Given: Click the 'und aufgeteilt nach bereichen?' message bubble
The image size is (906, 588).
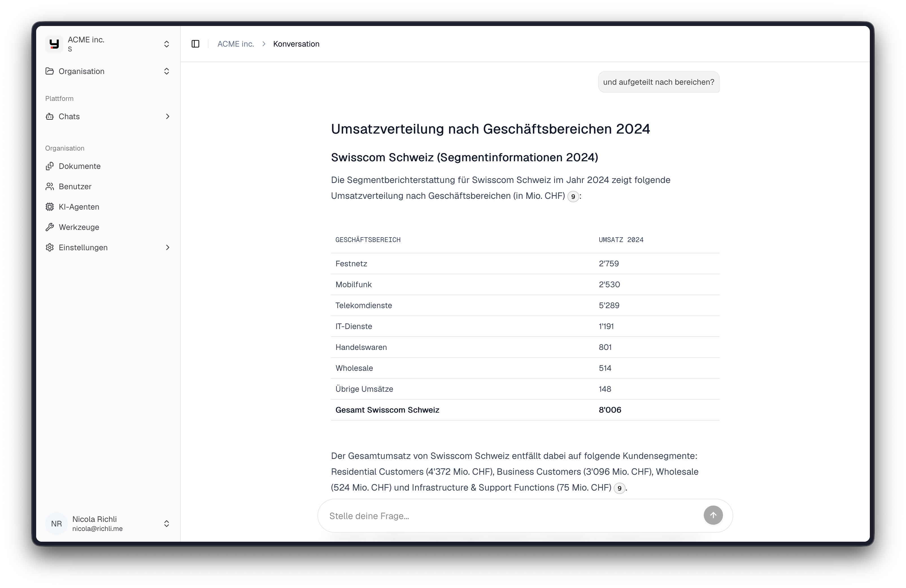Looking at the screenshot, I should 659,82.
